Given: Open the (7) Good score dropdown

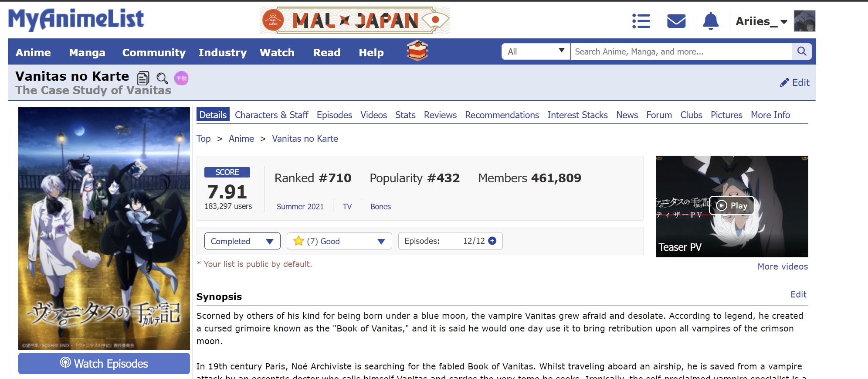Looking at the screenshot, I should pos(339,241).
